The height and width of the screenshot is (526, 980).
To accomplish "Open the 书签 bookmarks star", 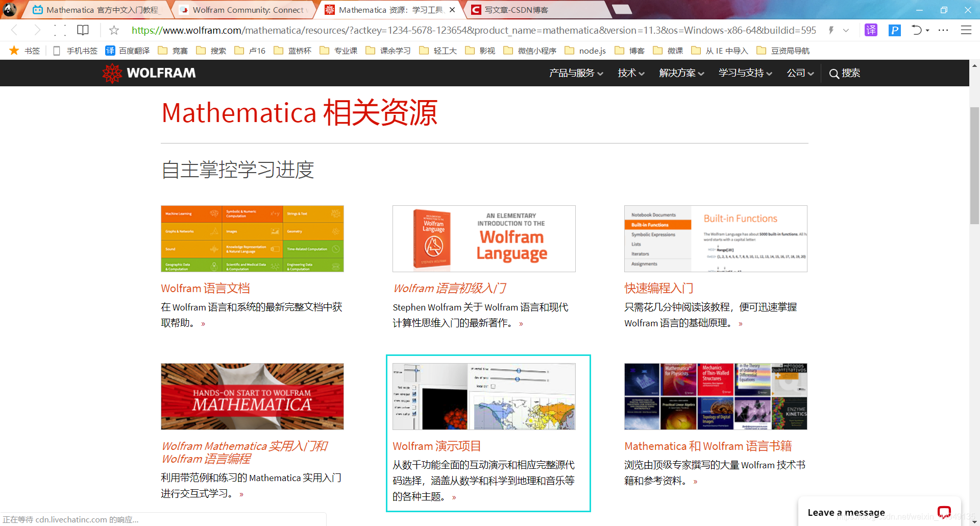I will 24,51.
